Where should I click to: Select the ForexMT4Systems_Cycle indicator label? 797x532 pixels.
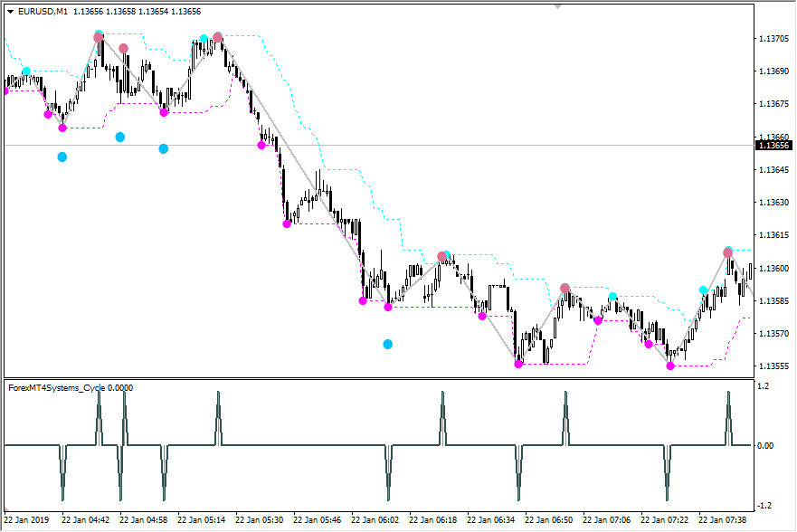click(x=70, y=387)
